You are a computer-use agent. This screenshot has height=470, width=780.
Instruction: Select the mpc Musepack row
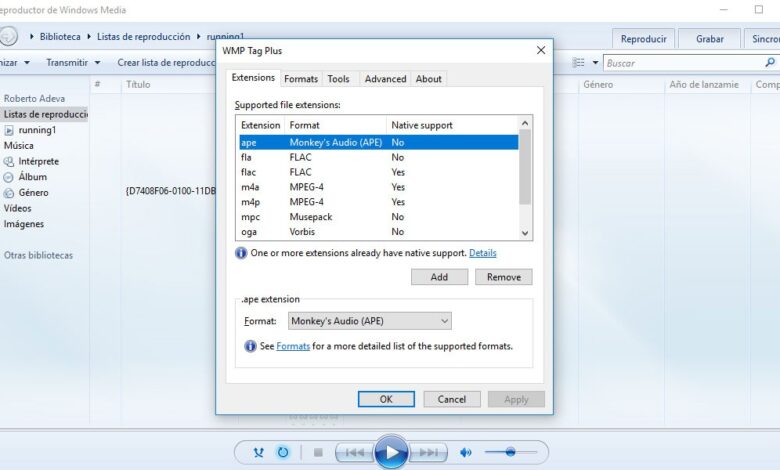coord(378,217)
